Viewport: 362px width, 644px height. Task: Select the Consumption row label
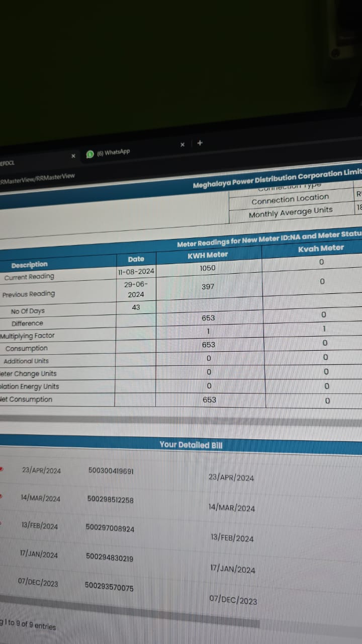point(27,348)
